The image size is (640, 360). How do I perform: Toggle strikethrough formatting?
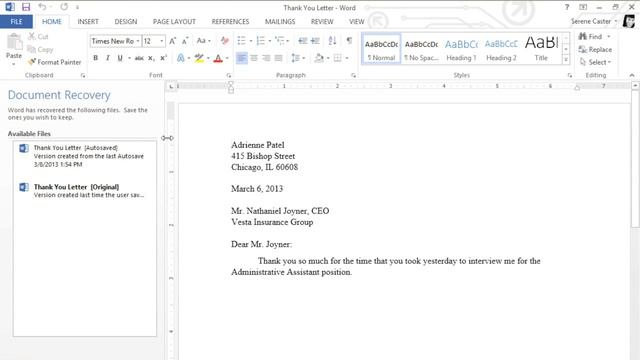(x=139, y=58)
